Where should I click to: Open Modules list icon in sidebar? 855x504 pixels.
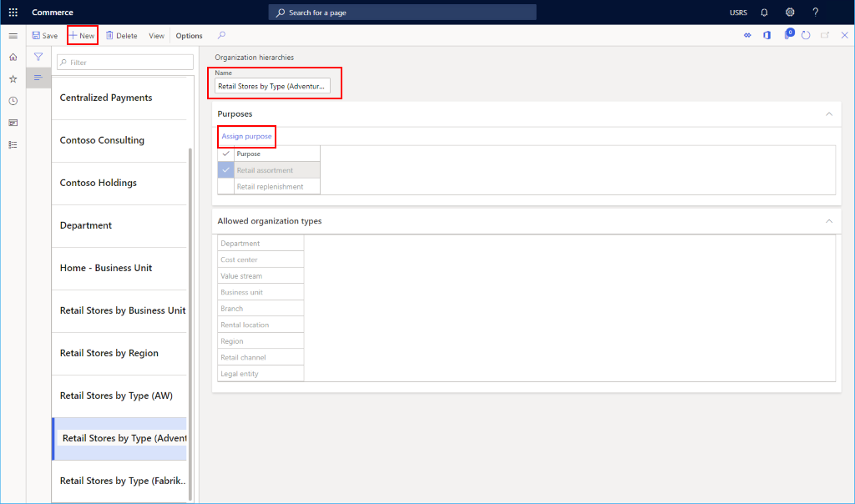[13, 145]
